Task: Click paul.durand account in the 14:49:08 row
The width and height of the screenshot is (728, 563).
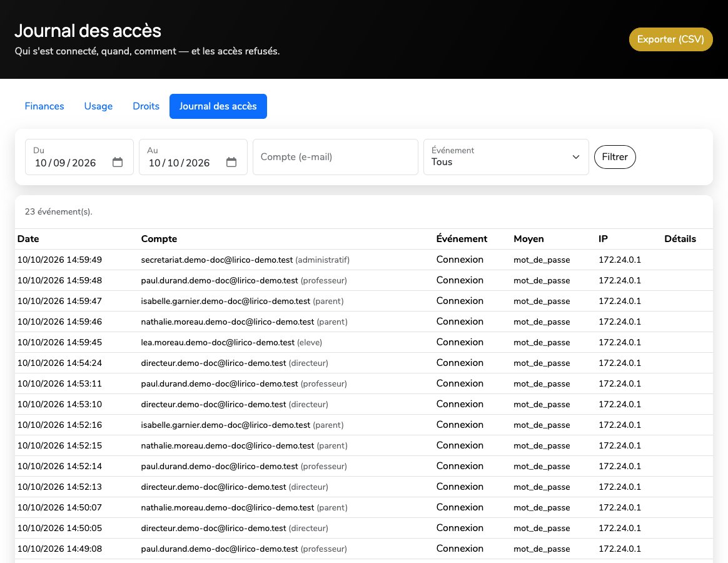Action: [244, 549]
